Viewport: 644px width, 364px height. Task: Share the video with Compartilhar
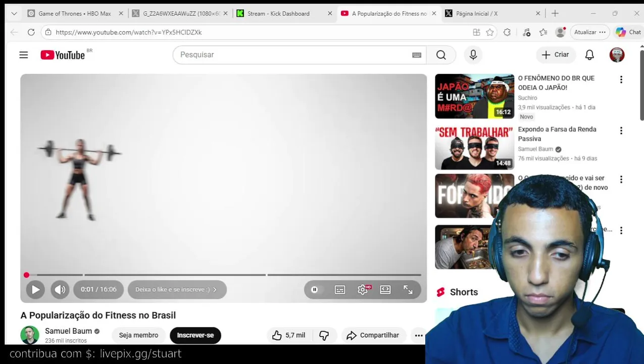[373, 335]
